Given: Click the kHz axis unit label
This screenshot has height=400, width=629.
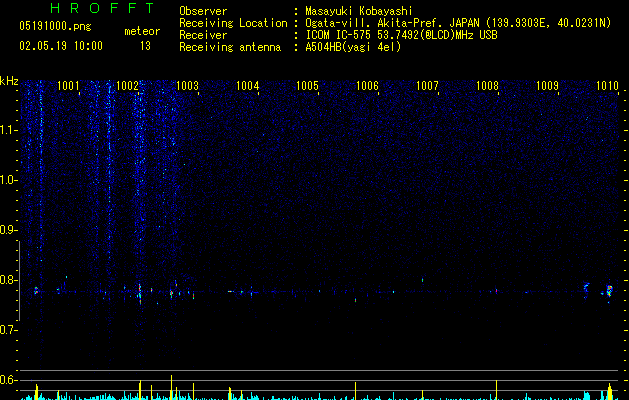Looking at the screenshot, I should (x=9, y=81).
